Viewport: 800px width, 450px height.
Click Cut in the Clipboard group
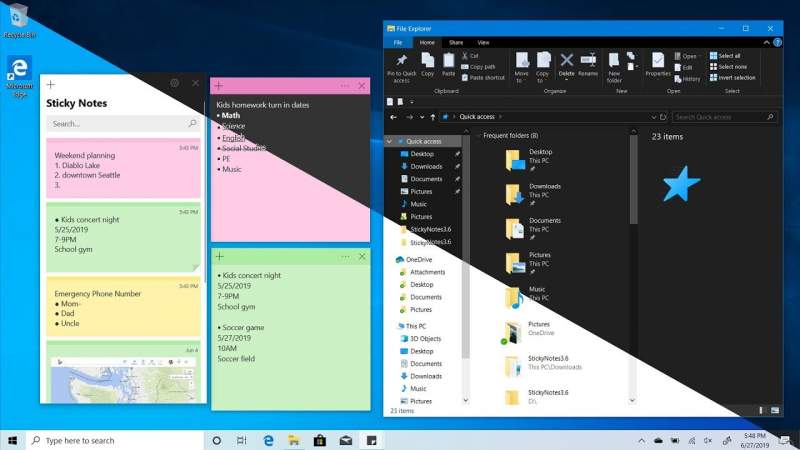tap(470, 56)
